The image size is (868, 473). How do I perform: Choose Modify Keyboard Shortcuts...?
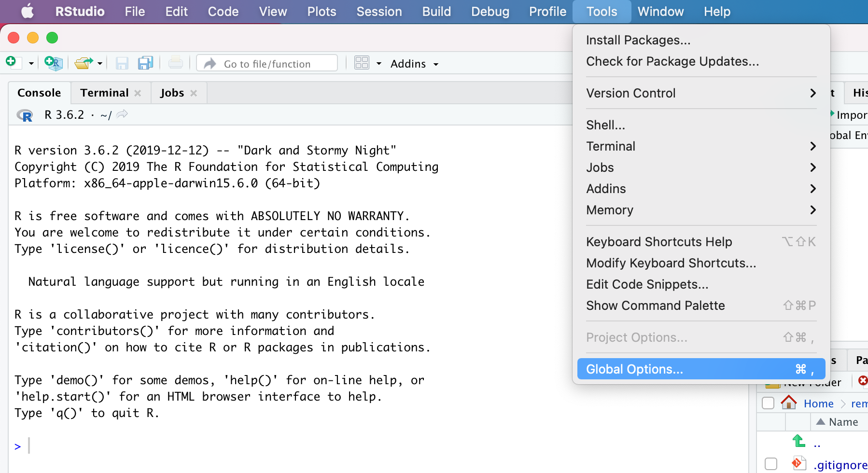(701, 263)
